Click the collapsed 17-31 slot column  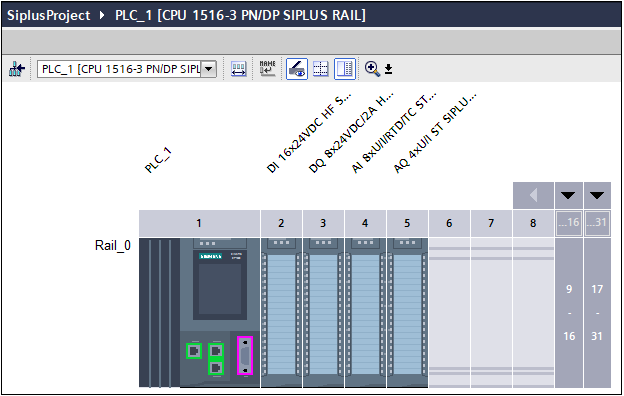[x=597, y=312]
